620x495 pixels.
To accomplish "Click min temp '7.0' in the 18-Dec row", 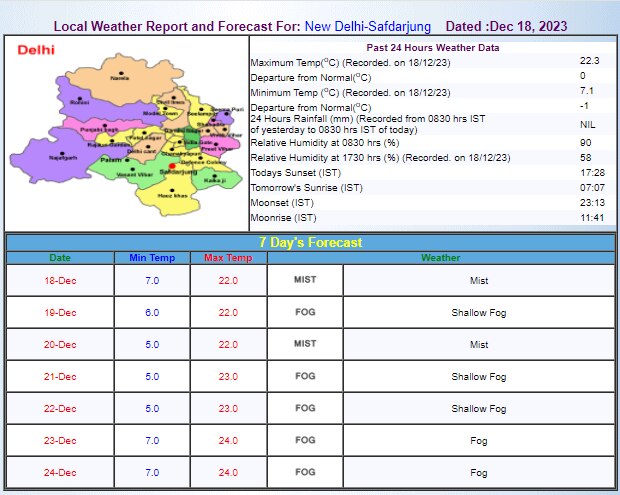I will (x=152, y=281).
